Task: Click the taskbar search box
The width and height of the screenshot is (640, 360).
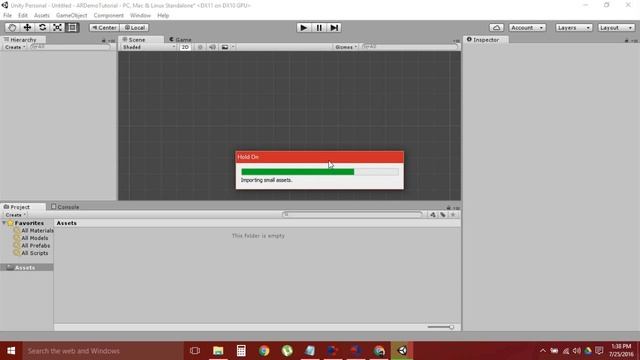Action: coord(102,351)
